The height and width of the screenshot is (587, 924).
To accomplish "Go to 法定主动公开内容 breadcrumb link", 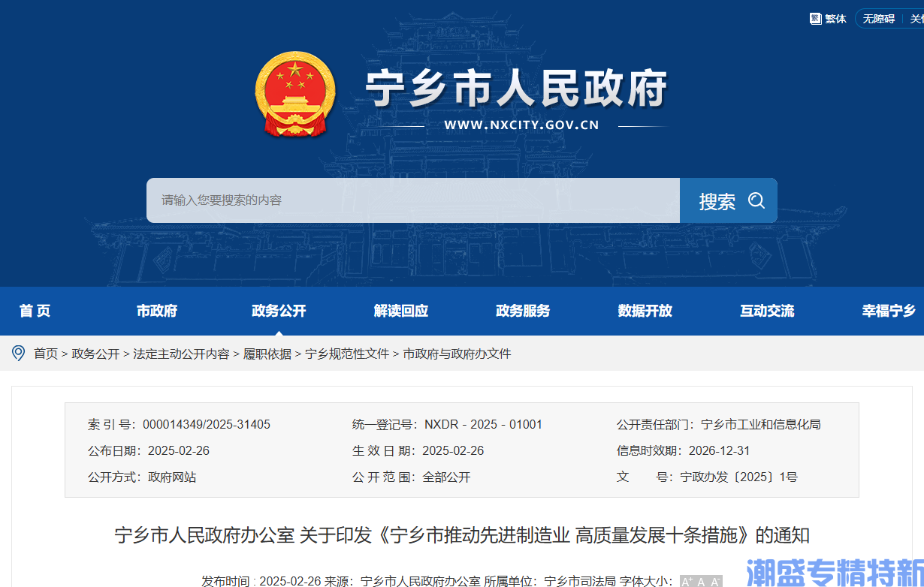I will 181,354.
